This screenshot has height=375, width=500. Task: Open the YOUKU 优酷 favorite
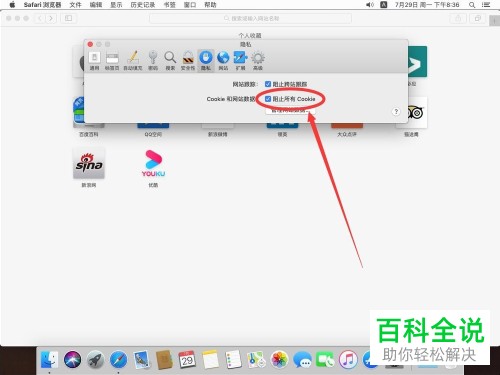(x=153, y=163)
